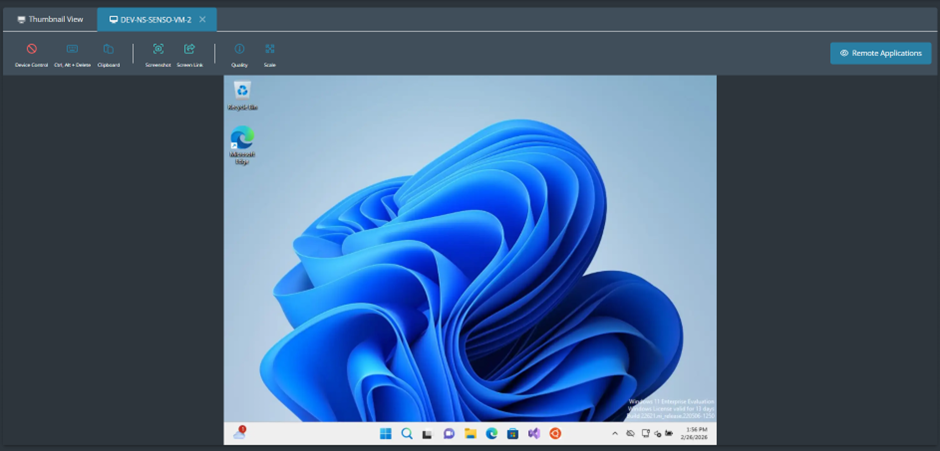
Task: Take a Screenshot of the remote screen
Action: point(158,55)
